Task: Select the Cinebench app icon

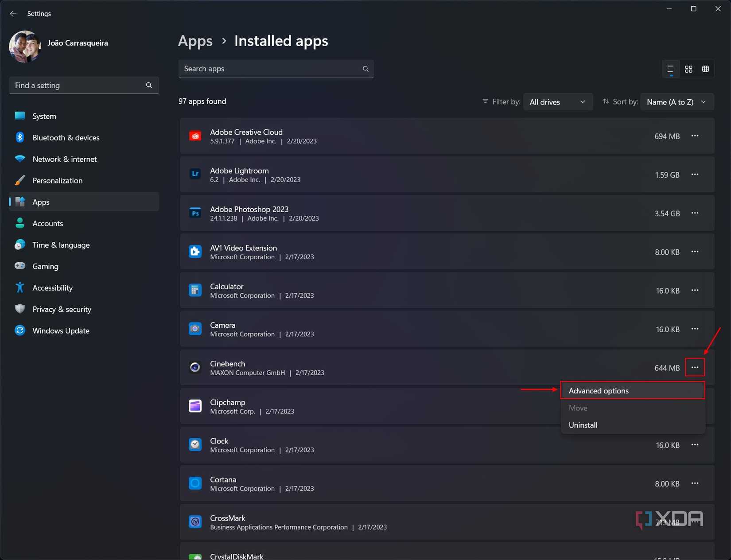Action: click(x=195, y=367)
